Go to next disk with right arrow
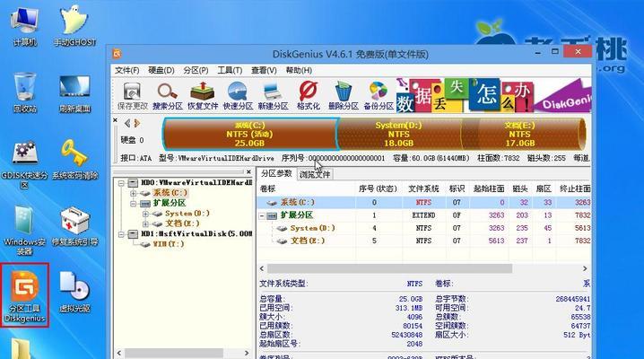 pyautogui.click(x=137, y=123)
